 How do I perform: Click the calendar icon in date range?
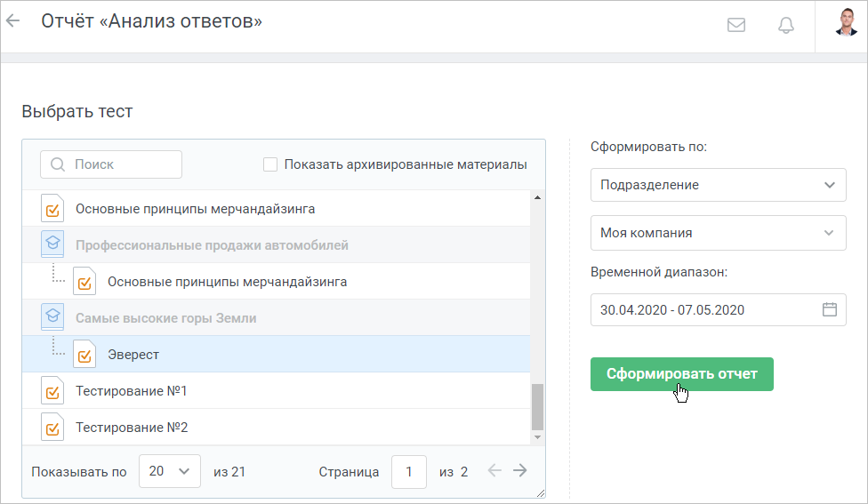[829, 309]
